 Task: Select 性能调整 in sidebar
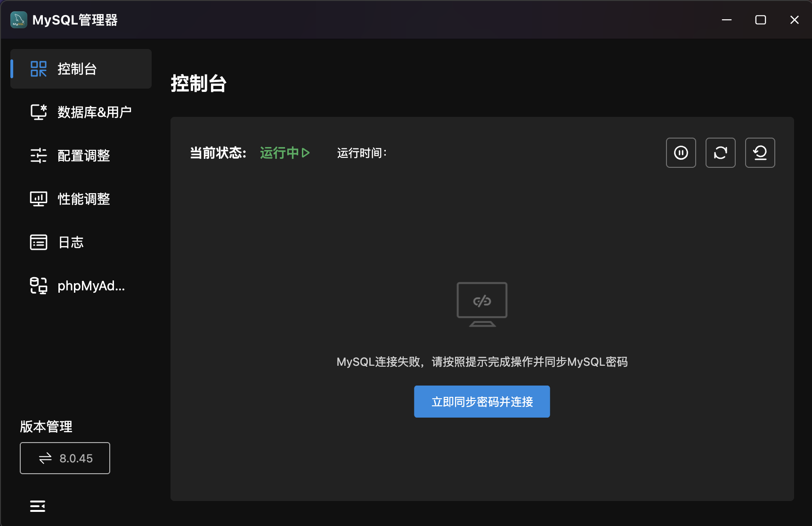(x=81, y=199)
